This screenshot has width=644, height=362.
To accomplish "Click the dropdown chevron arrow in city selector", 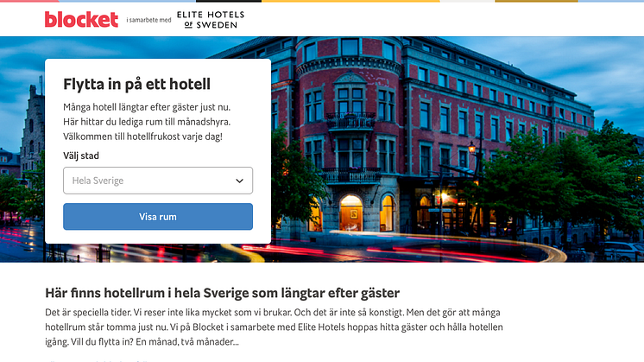I will [x=239, y=181].
